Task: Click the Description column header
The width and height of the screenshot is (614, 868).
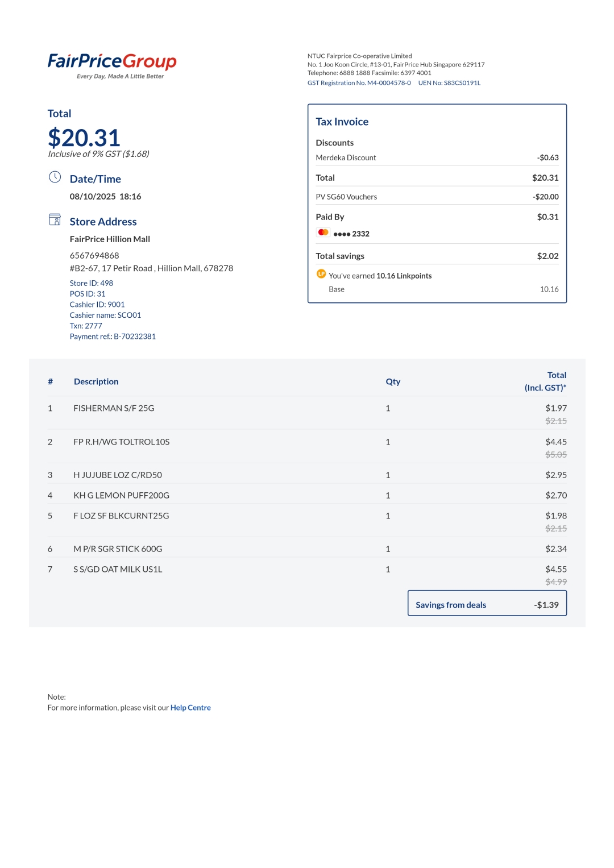Action: pos(96,381)
